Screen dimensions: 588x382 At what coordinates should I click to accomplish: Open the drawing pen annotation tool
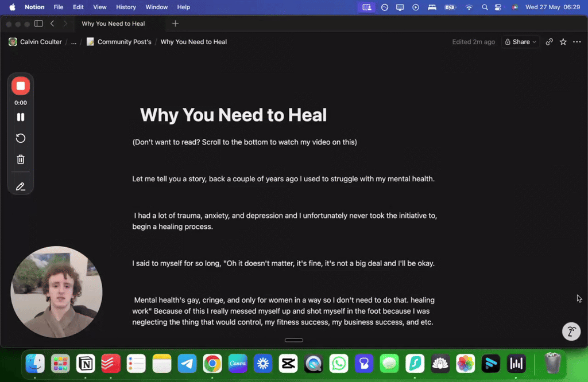coord(21,186)
